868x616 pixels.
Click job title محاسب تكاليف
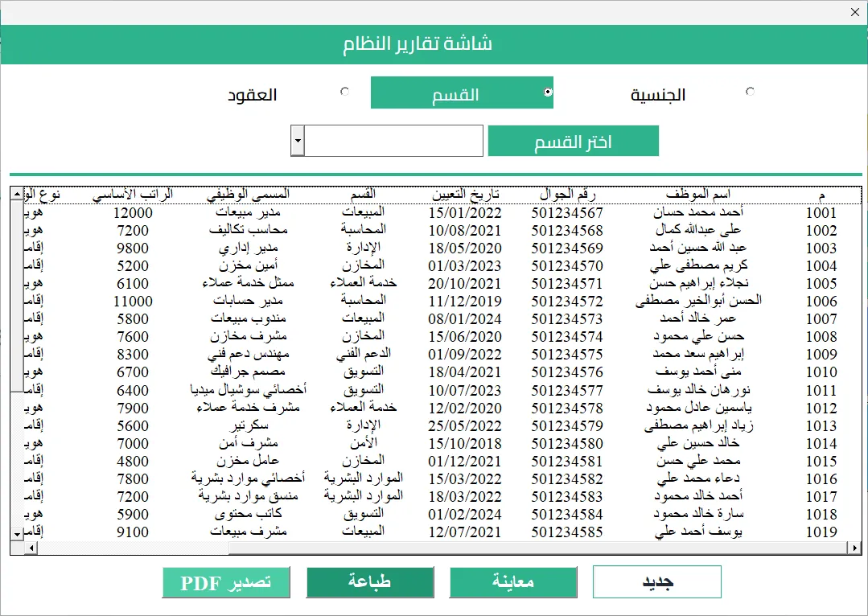pyautogui.click(x=248, y=230)
